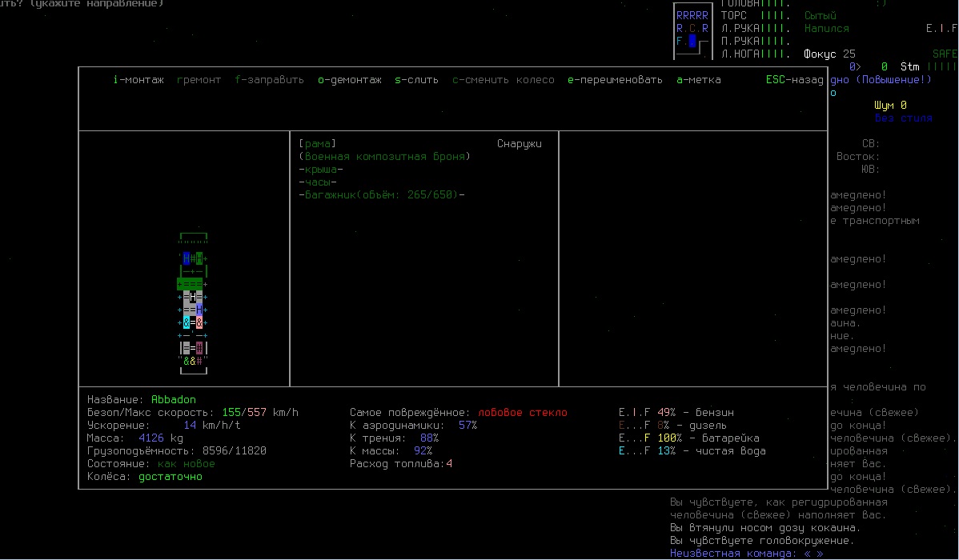Click wheels status достаточно
The height and width of the screenshot is (560, 959).
(x=170, y=477)
